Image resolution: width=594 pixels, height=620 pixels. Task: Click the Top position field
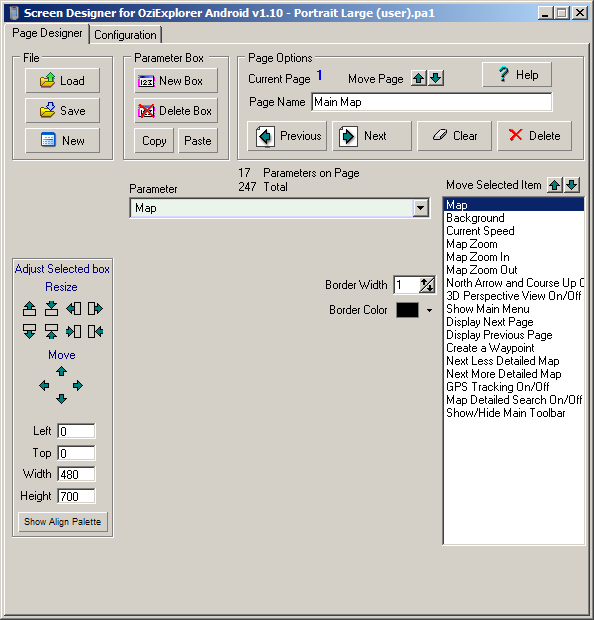76,453
